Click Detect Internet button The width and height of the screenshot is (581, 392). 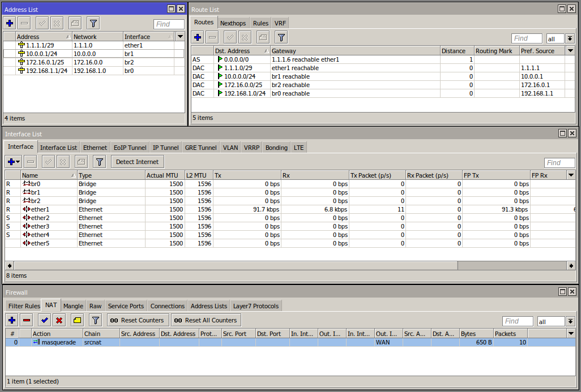pos(137,162)
